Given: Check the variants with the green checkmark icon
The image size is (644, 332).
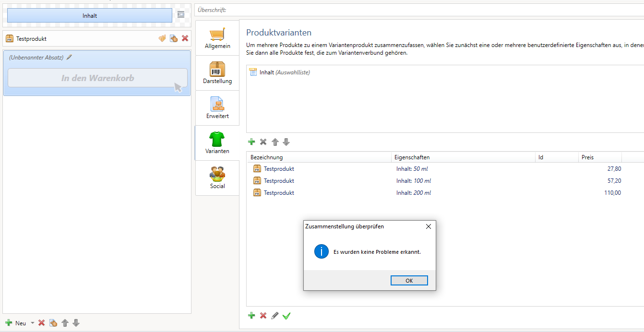Looking at the screenshot, I should pos(286,316).
